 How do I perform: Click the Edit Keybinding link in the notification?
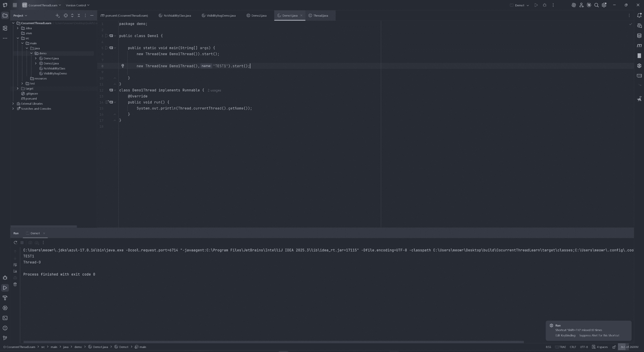point(565,336)
